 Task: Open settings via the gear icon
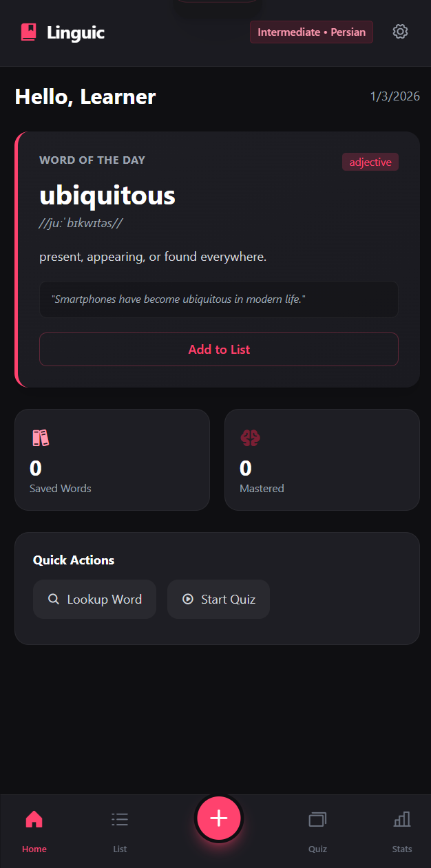(400, 32)
